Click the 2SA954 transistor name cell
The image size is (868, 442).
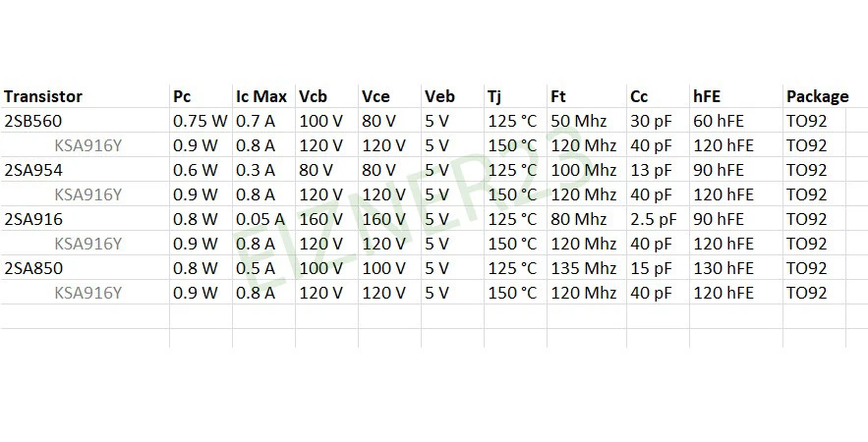[x=33, y=170]
